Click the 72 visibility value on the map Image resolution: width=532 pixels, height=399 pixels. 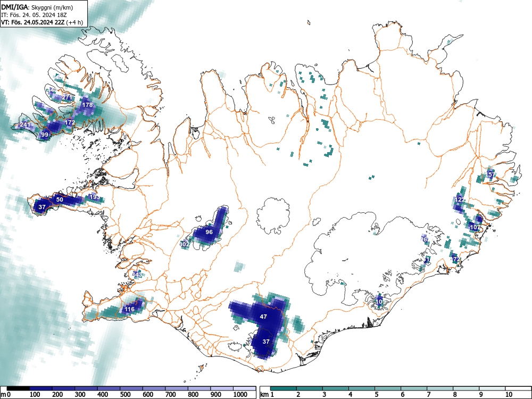tap(455, 259)
